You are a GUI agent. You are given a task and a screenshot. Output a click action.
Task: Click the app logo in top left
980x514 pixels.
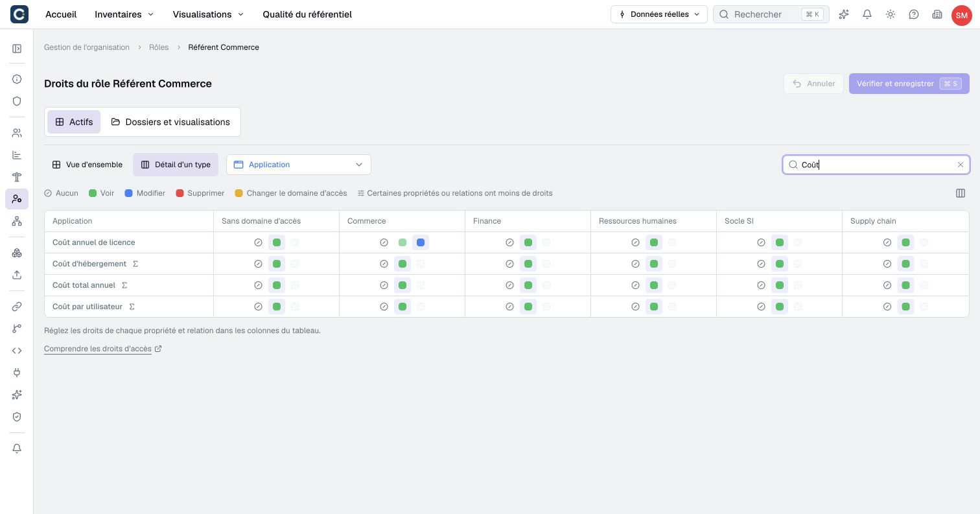click(19, 14)
